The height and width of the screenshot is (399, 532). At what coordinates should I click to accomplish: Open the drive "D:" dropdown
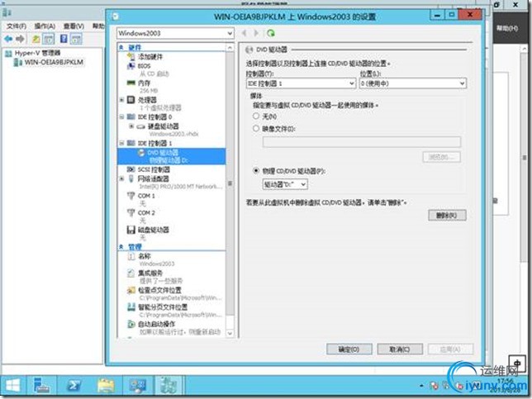tap(285, 184)
